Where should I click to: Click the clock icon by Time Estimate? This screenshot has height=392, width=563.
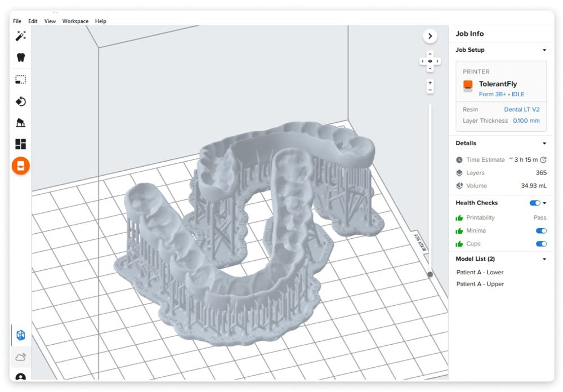click(x=459, y=160)
